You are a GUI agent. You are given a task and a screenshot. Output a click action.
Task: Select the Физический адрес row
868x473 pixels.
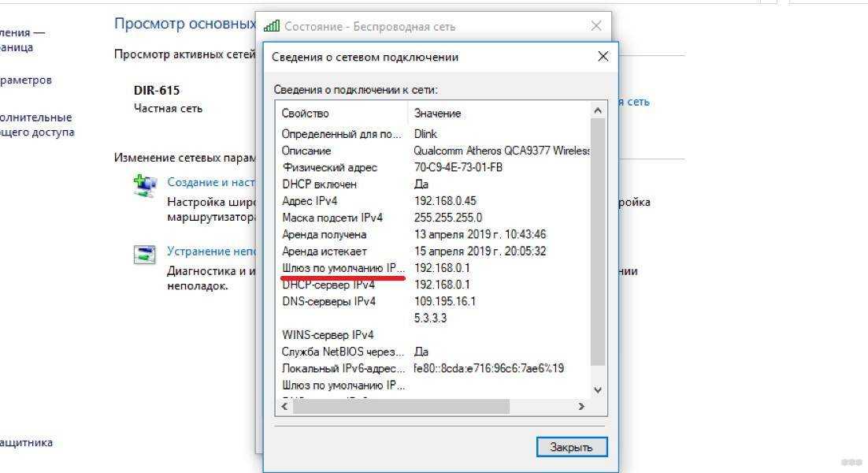[329, 167]
